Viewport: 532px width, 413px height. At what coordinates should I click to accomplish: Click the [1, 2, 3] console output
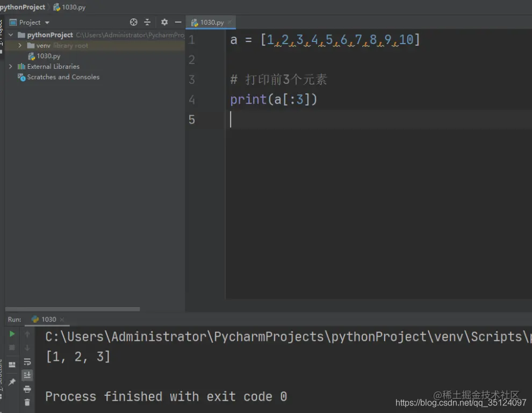point(78,357)
